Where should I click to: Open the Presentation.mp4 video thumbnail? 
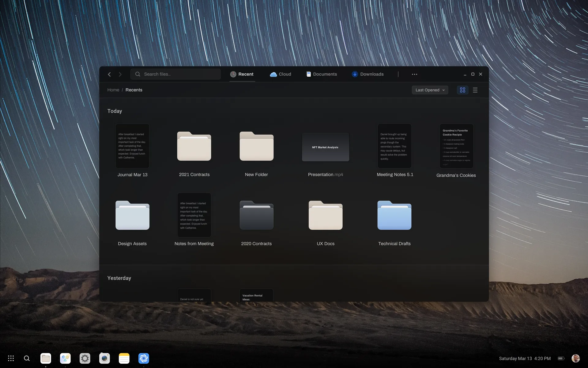[x=326, y=147]
